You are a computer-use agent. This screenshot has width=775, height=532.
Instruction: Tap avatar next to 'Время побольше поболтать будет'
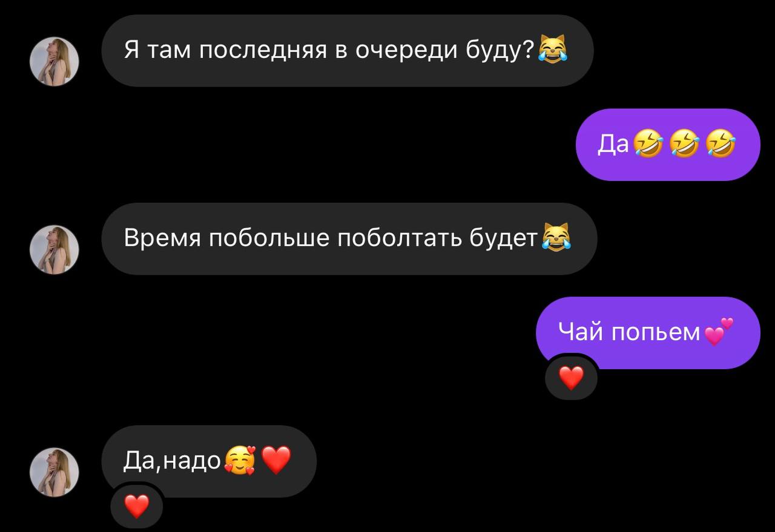click(x=54, y=249)
